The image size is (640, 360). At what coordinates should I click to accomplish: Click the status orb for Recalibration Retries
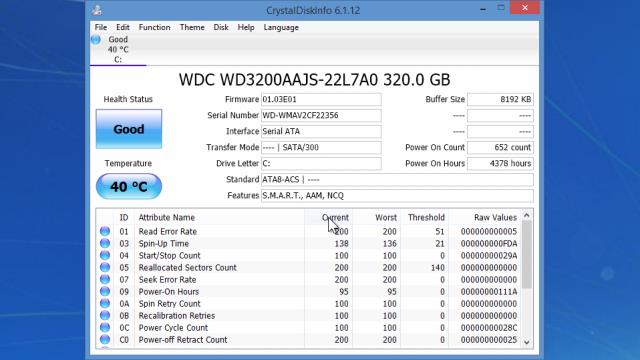coord(105,316)
